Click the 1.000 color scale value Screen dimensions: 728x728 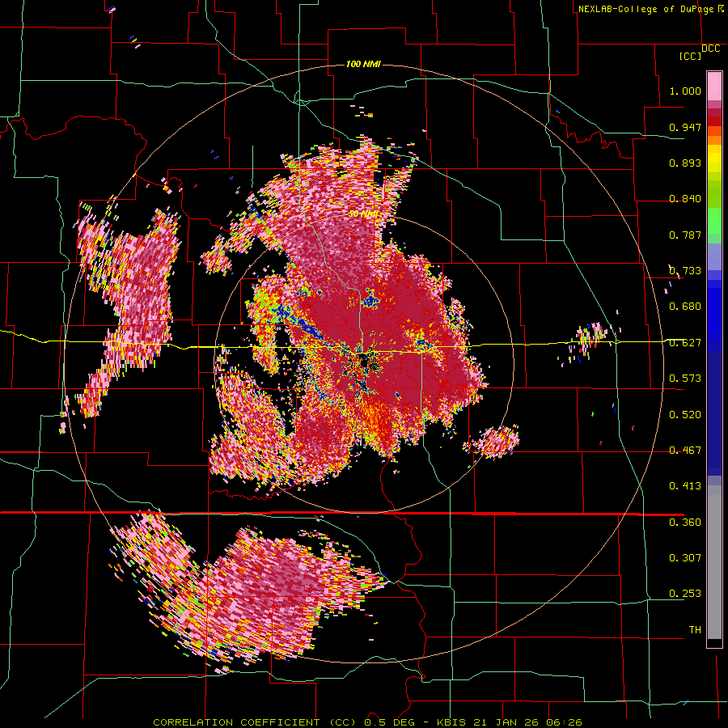point(685,91)
